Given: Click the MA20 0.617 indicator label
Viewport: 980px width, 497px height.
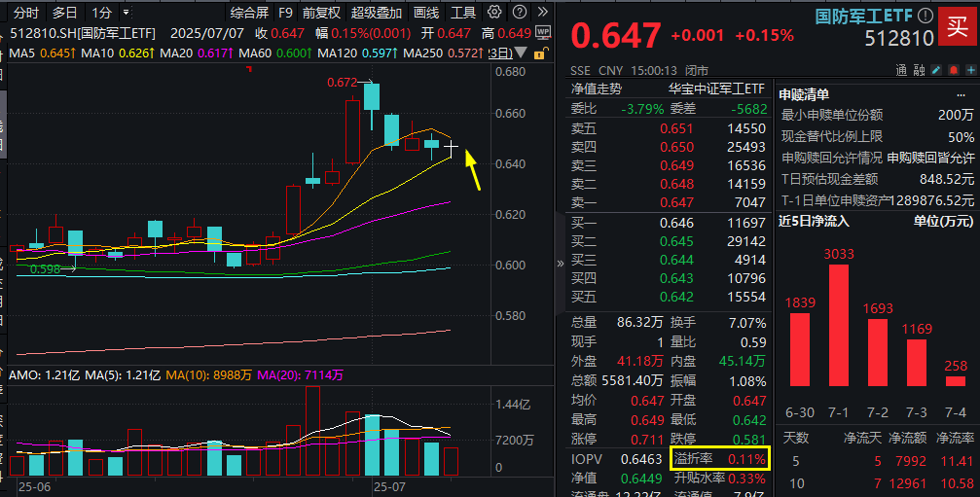Looking at the screenshot, I should click(197, 53).
